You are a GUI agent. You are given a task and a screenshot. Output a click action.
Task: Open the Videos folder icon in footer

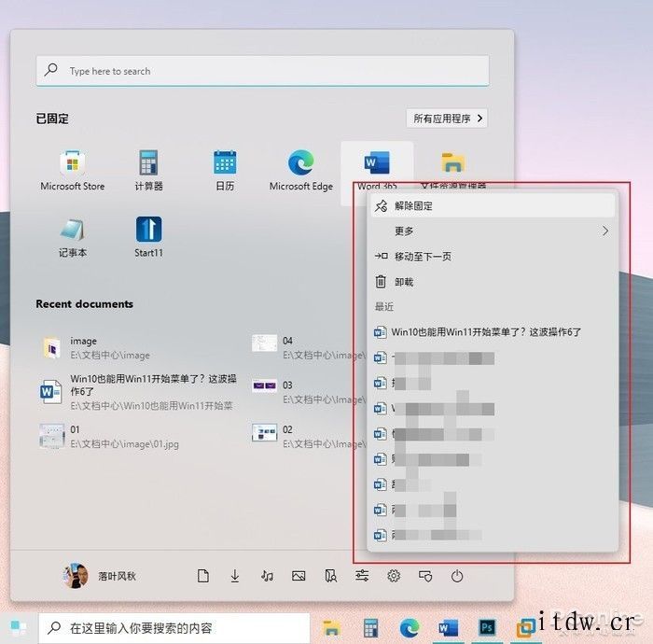pos(330,576)
